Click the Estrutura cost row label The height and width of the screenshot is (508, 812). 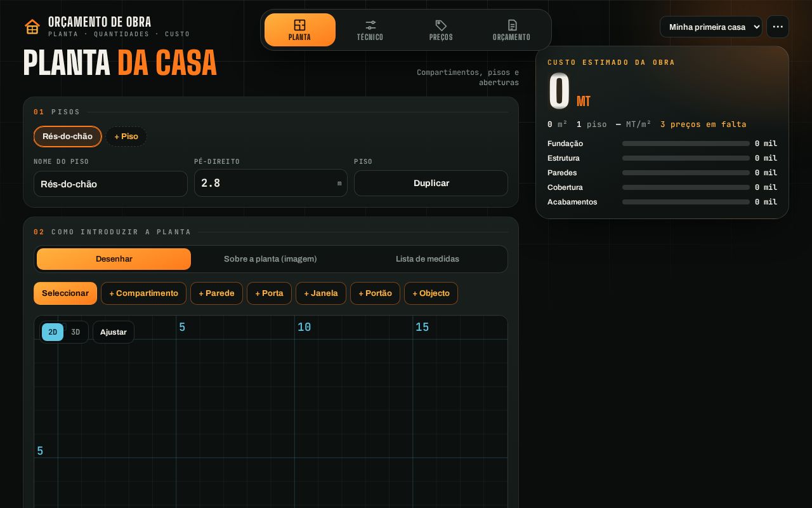563,158
